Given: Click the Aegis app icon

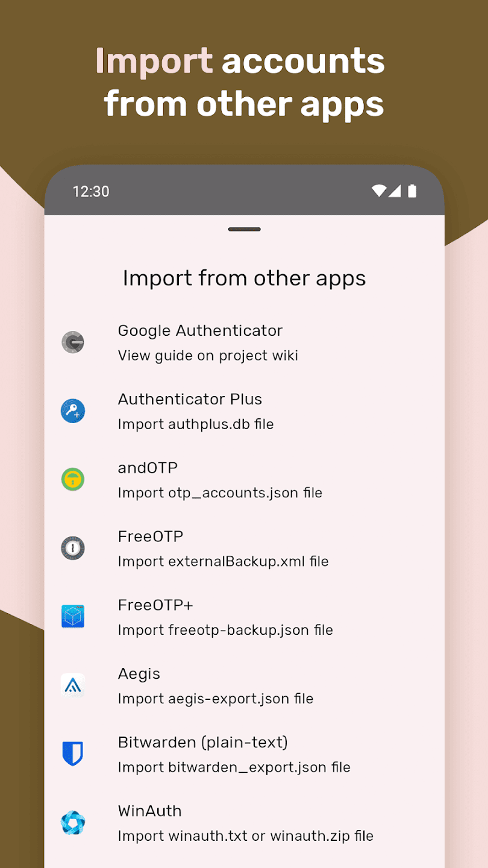Looking at the screenshot, I should 73,685.
